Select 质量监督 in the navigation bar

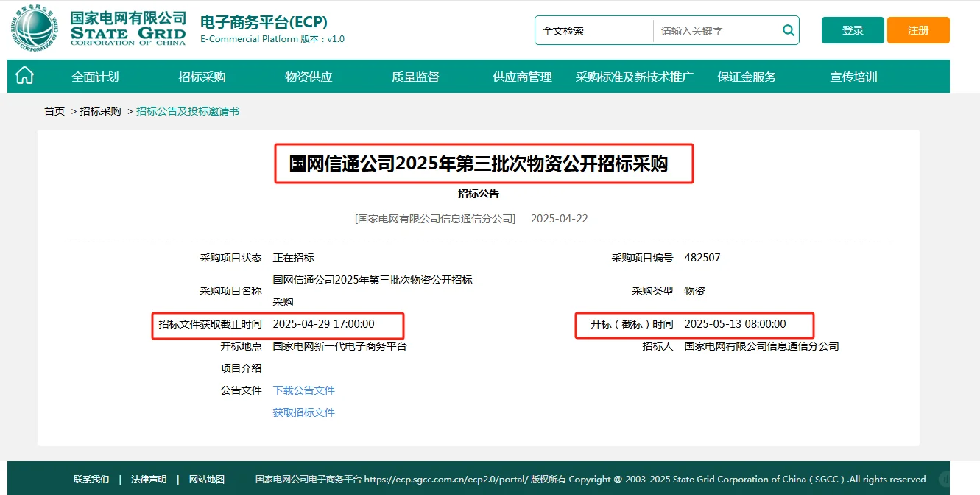coord(414,76)
